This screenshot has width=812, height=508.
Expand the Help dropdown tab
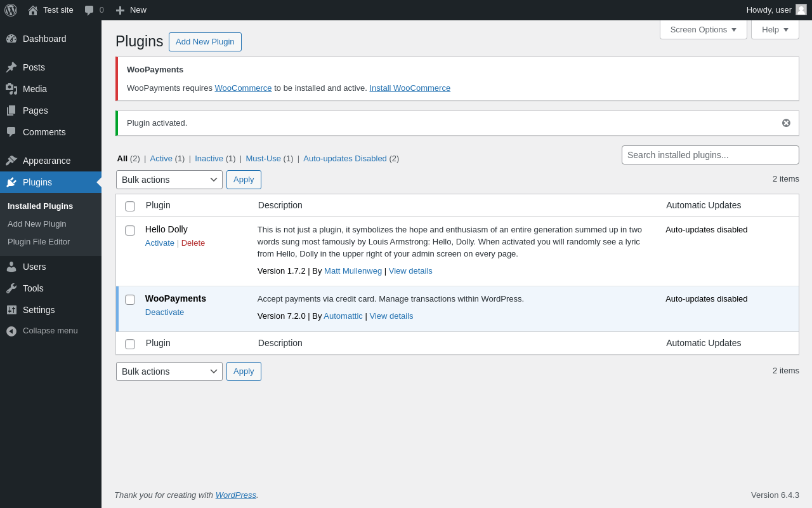coord(775,29)
